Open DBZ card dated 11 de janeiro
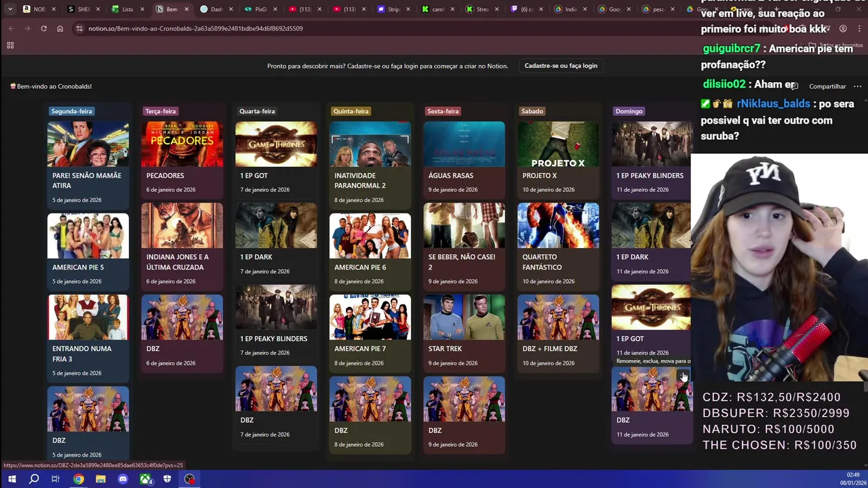This screenshot has width=868, height=488. (x=651, y=405)
